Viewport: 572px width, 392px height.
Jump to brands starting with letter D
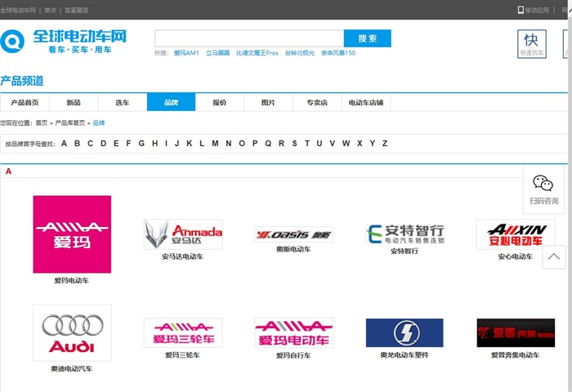104,143
